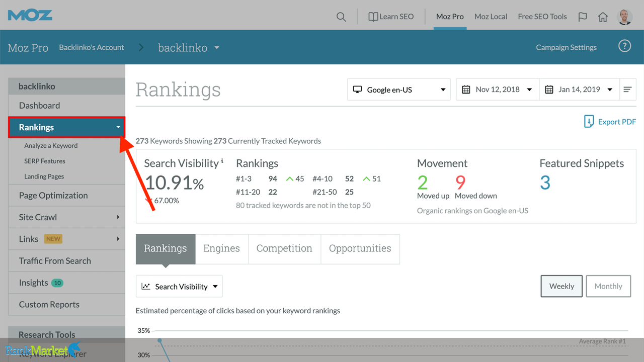The image size is (644, 362).
Task: Open the Search Visibility metric dropdown arrow
Action: click(215, 287)
